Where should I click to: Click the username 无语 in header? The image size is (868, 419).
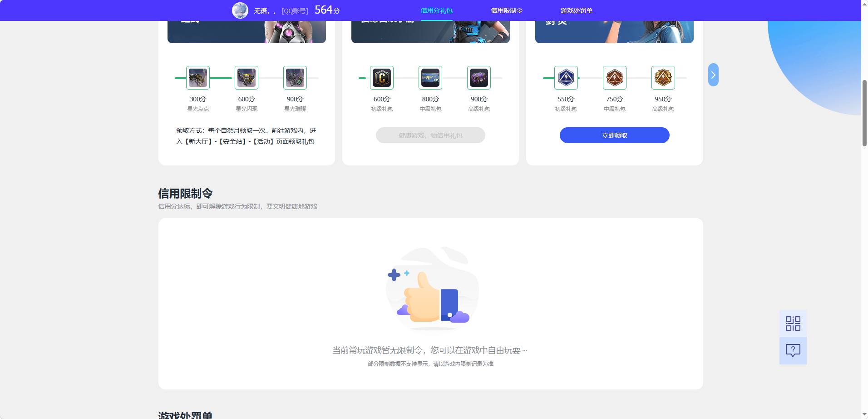(x=265, y=11)
